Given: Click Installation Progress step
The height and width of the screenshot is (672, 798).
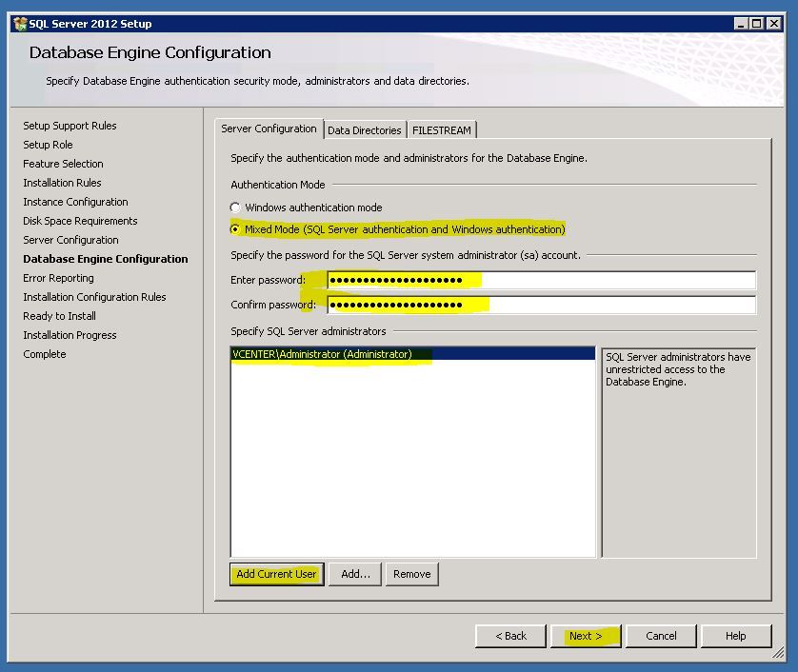Looking at the screenshot, I should coord(70,335).
